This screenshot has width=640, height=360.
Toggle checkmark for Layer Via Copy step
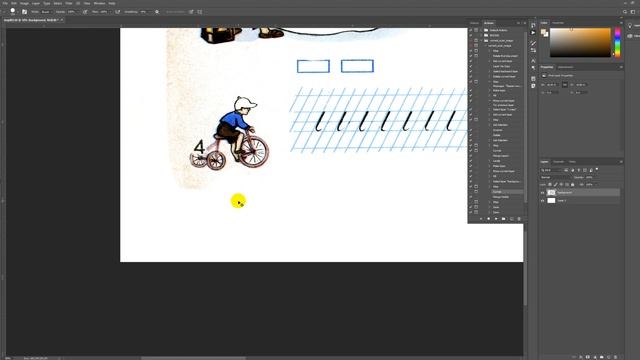pos(471,66)
